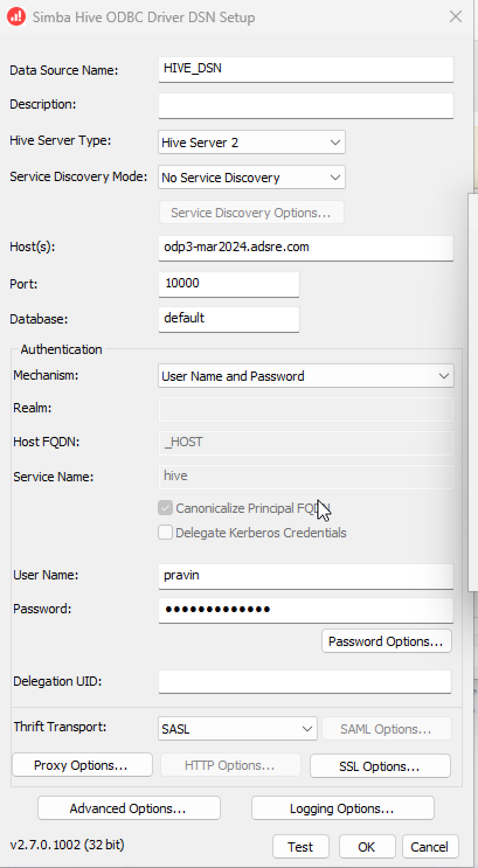Open Proxy Options

point(82,765)
